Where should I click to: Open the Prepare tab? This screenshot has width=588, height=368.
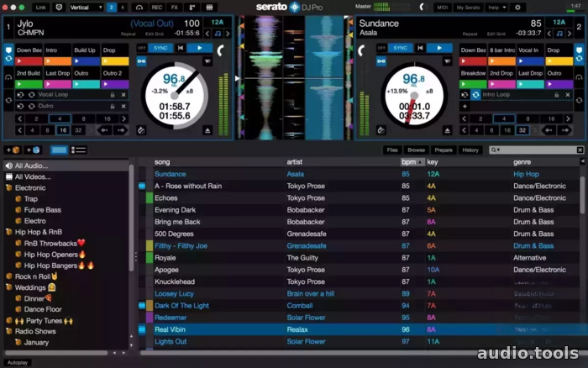click(444, 150)
